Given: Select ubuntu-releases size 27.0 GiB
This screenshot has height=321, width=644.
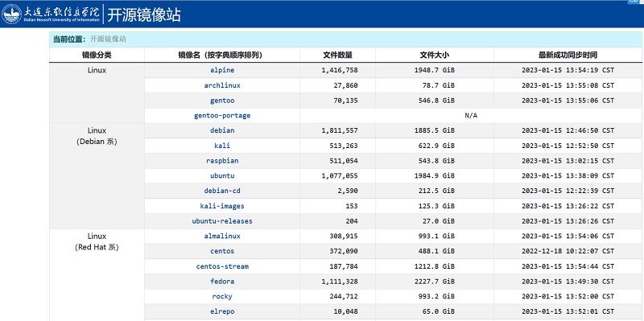Looking at the screenshot, I should pyautogui.click(x=439, y=221).
